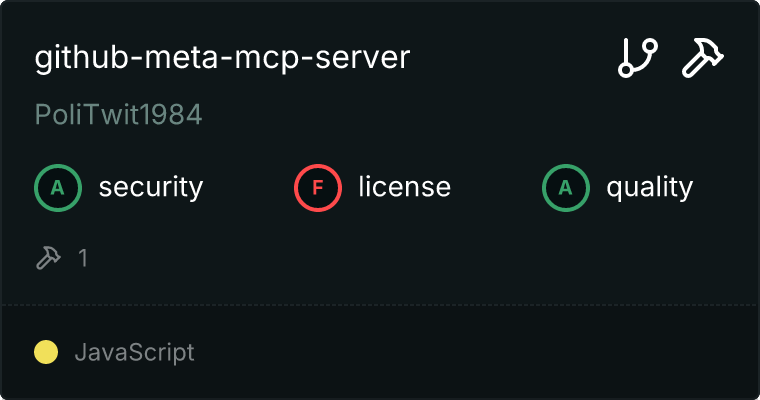
Task: Click empty footer area right of JavaScript
Action: pyautogui.click(x=480, y=352)
